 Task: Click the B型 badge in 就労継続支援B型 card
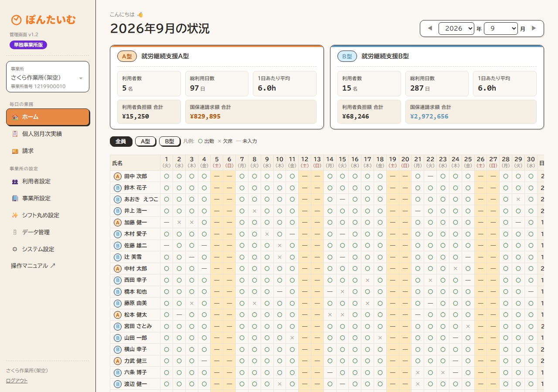pyautogui.click(x=347, y=57)
